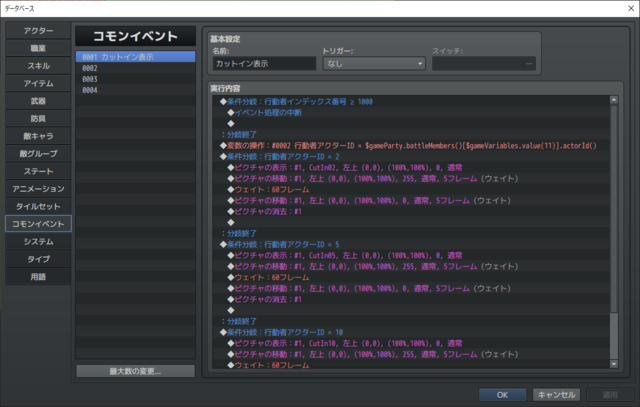Image resolution: width=640 pixels, height=407 pixels.
Task: Click the 適用 (Apply) button
Action: click(610, 395)
